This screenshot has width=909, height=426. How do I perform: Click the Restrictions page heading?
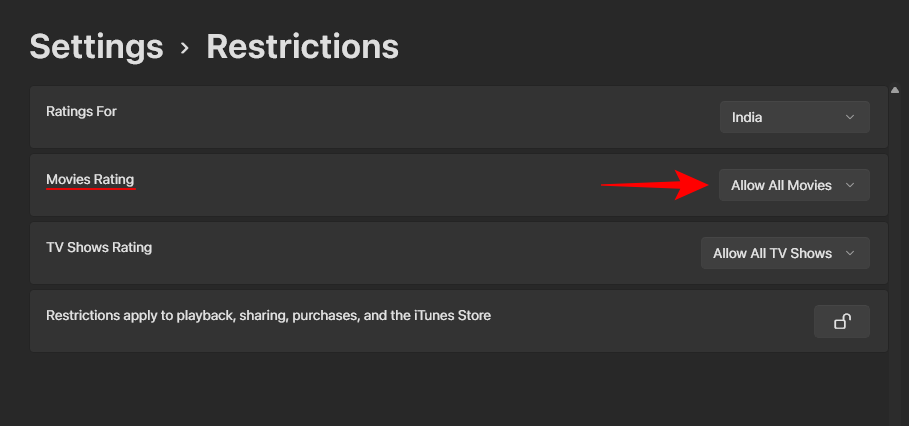[302, 47]
